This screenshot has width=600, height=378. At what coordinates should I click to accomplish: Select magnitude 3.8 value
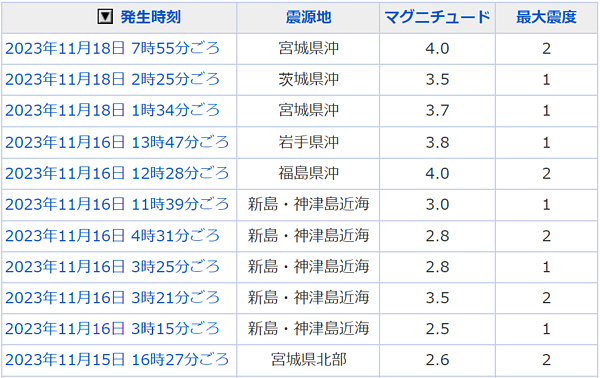437,143
